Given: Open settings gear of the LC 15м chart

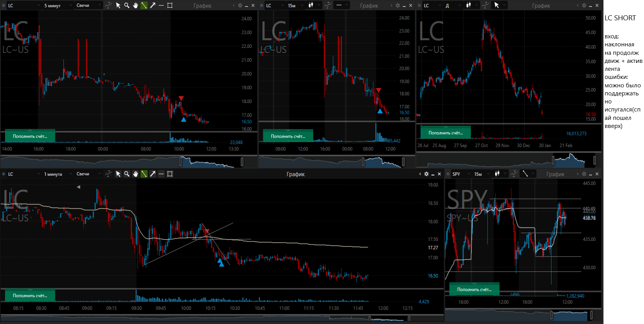Looking at the screenshot, I should click(398, 5).
